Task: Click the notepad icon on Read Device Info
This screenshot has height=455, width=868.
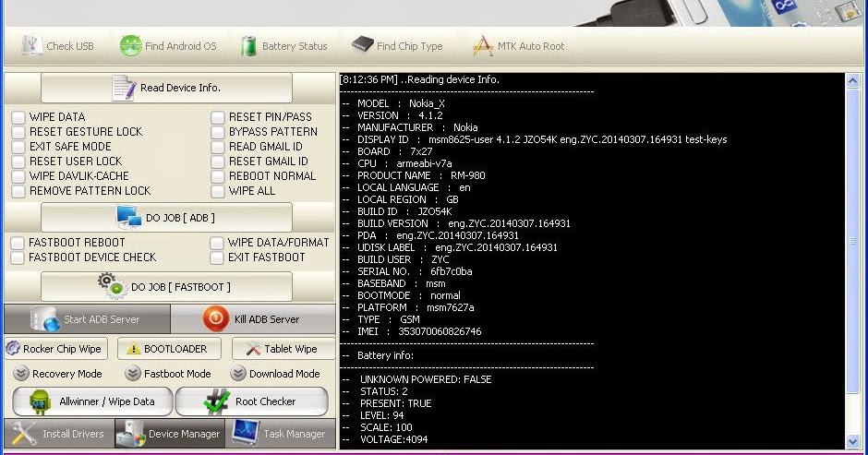Action: point(124,88)
